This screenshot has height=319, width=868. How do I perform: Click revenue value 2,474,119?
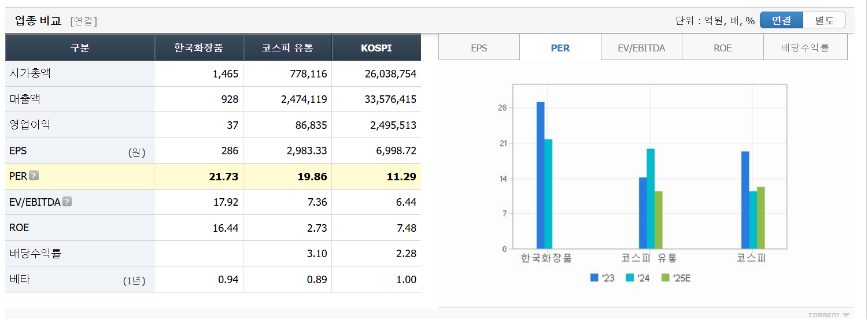tap(304, 99)
